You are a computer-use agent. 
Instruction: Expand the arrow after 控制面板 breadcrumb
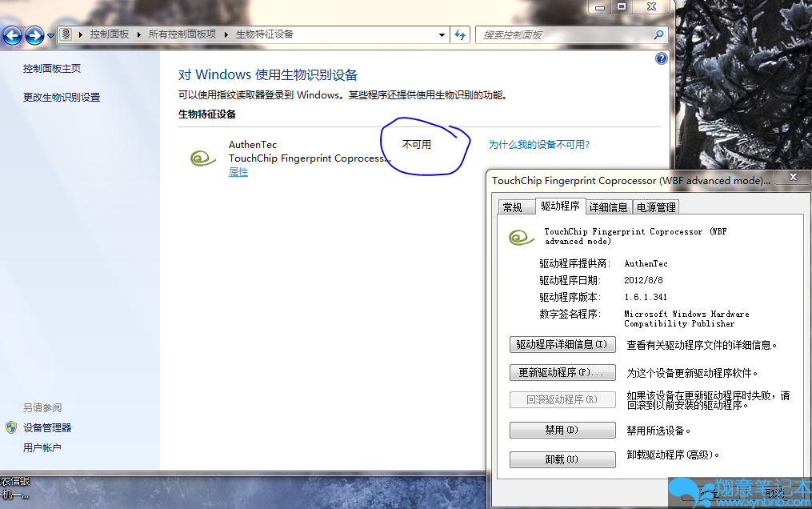pos(138,34)
